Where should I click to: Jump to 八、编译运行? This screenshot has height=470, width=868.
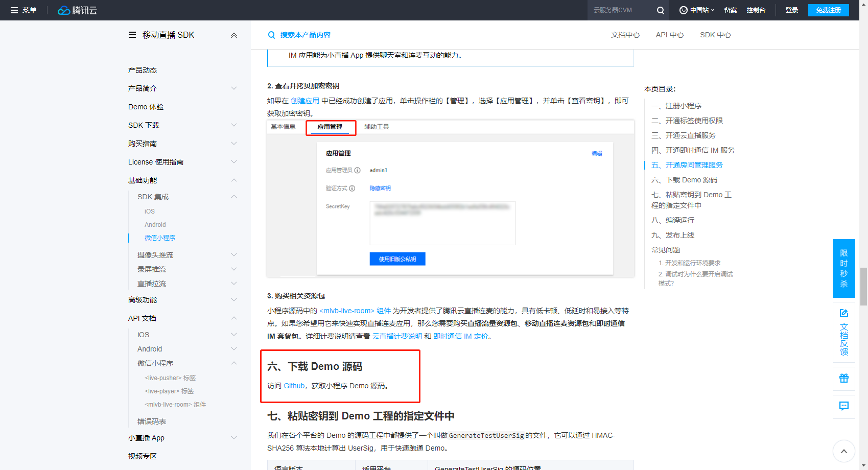(673, 220)
